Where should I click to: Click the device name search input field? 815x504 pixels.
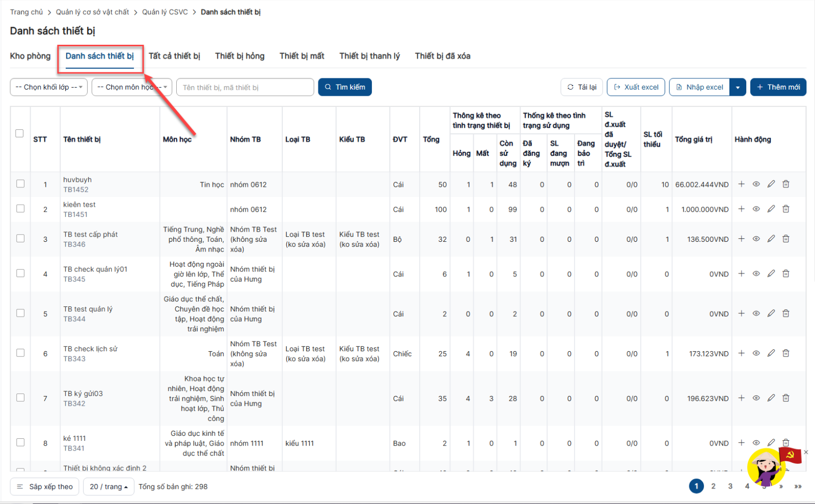point(245,87)
